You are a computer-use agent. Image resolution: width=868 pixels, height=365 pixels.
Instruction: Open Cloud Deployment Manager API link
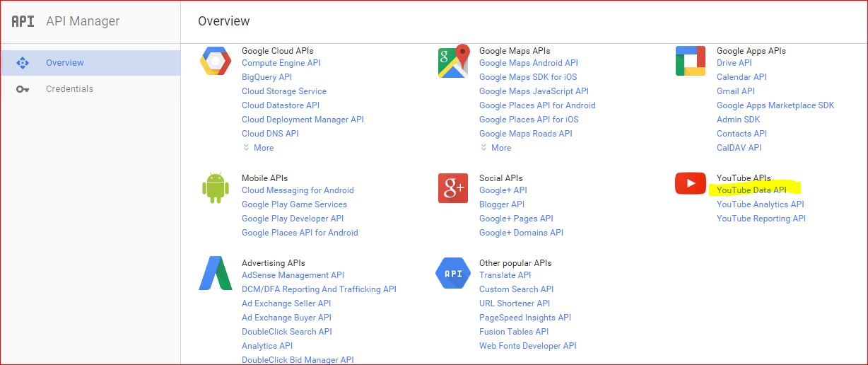tap(303, 120)
